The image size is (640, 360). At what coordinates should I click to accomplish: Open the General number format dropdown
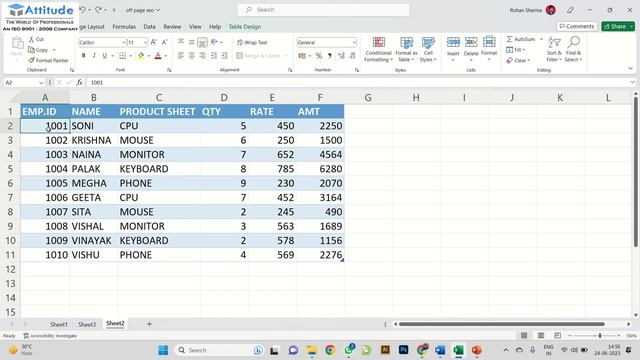tap(354, 42)
